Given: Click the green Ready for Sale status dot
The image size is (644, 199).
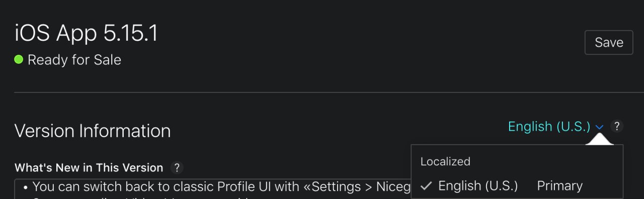Looking at the screenshot, I should (x=19, y=60).
